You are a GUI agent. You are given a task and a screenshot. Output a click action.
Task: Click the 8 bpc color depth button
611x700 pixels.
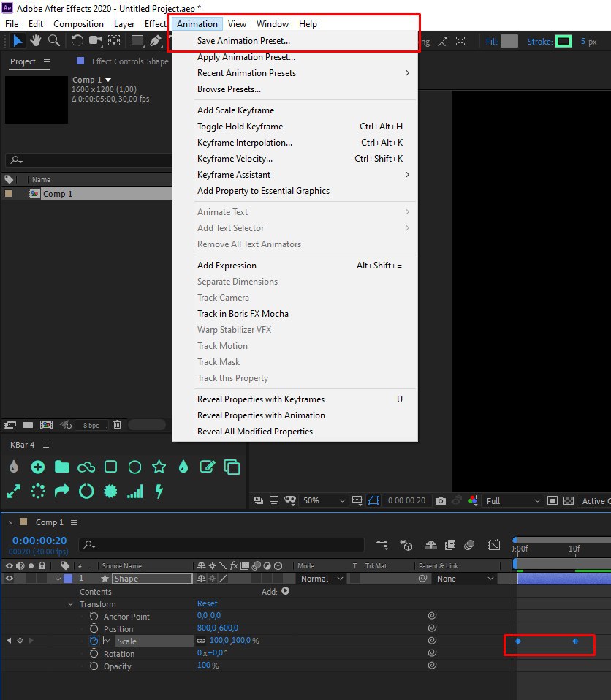click(91, 425)
